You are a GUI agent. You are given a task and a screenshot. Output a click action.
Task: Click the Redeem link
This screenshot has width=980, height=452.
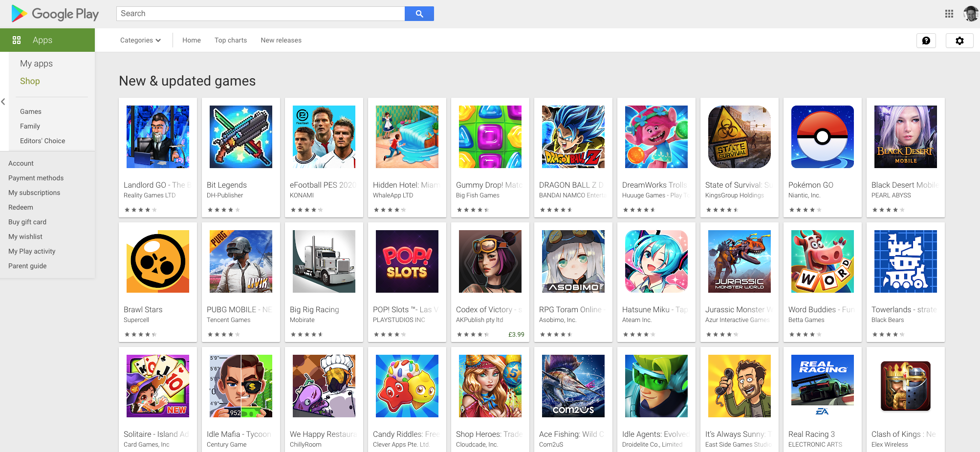pyautogui.click(x=21, y=207)
